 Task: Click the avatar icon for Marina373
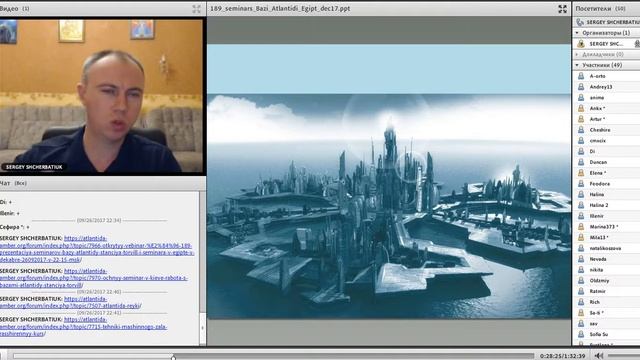tap(581, 227)
